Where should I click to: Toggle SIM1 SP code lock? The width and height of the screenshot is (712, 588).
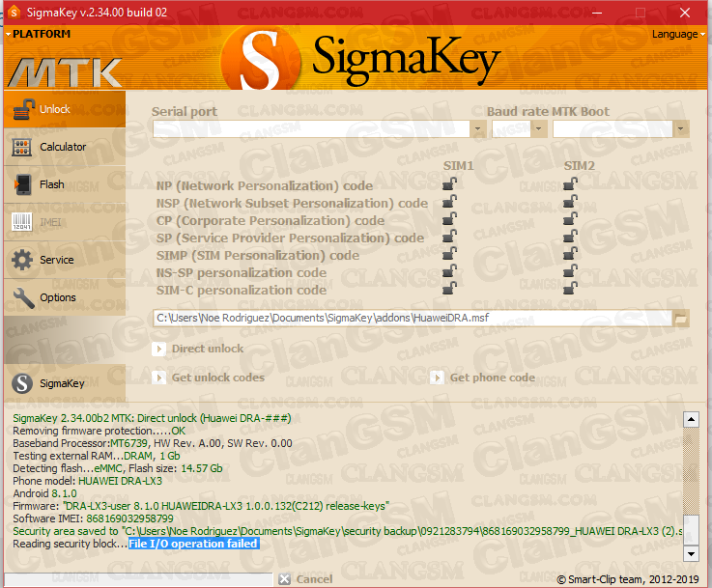point(449,237)
